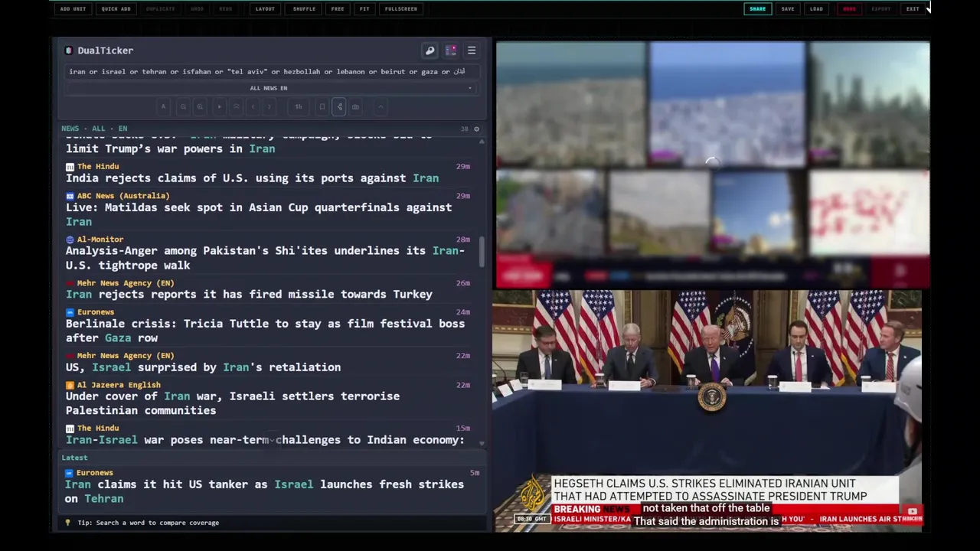The height and width of the screenshot is (551, 980).
Task: Open the DualTicker hamburger menu
Action: tap(472, 51)
